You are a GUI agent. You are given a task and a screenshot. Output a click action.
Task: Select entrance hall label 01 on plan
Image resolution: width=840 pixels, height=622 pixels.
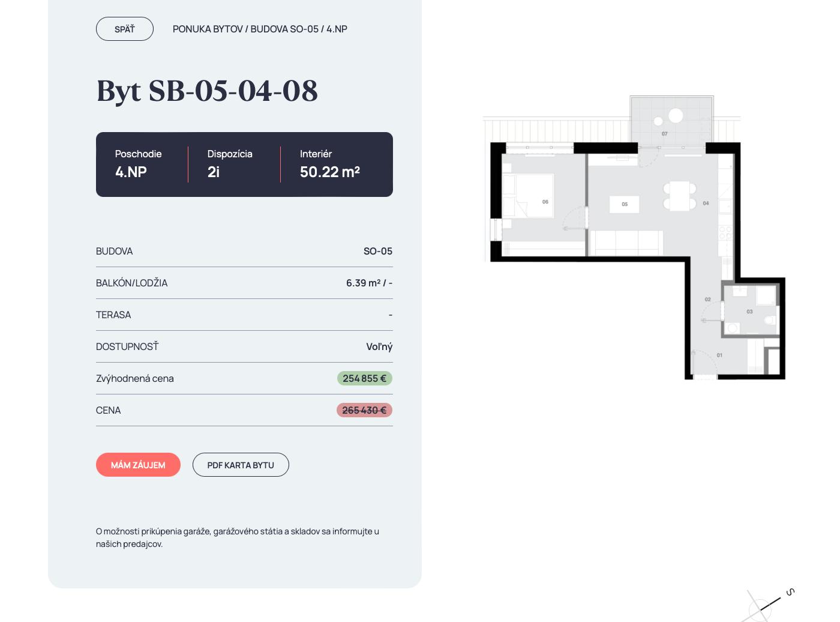[719, 355]
